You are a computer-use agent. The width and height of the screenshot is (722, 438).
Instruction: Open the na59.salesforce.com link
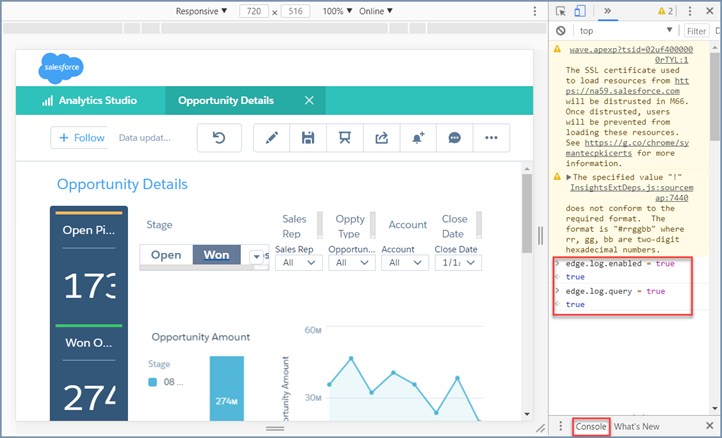pos(627,86)
